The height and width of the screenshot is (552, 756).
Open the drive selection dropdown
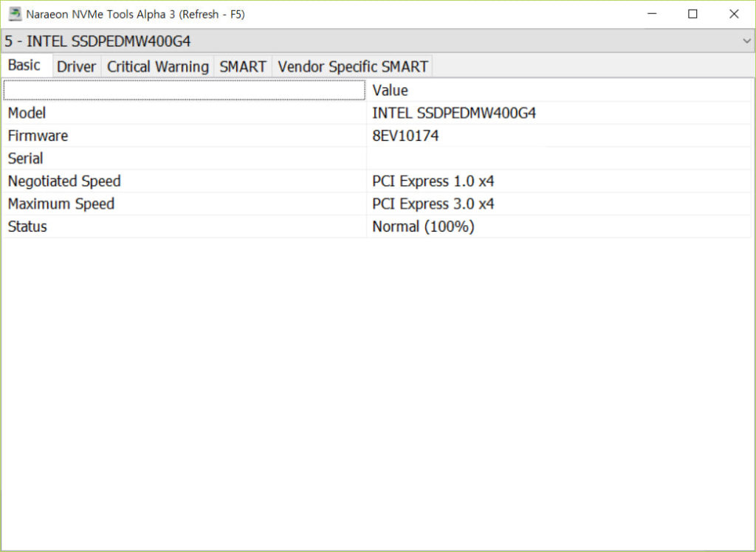(x=377, y=41)
